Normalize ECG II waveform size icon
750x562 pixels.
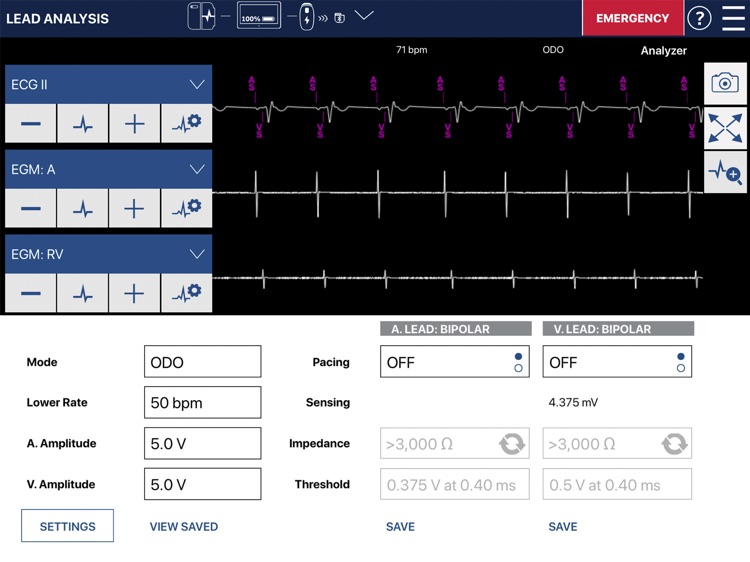[x=83, y=124]
